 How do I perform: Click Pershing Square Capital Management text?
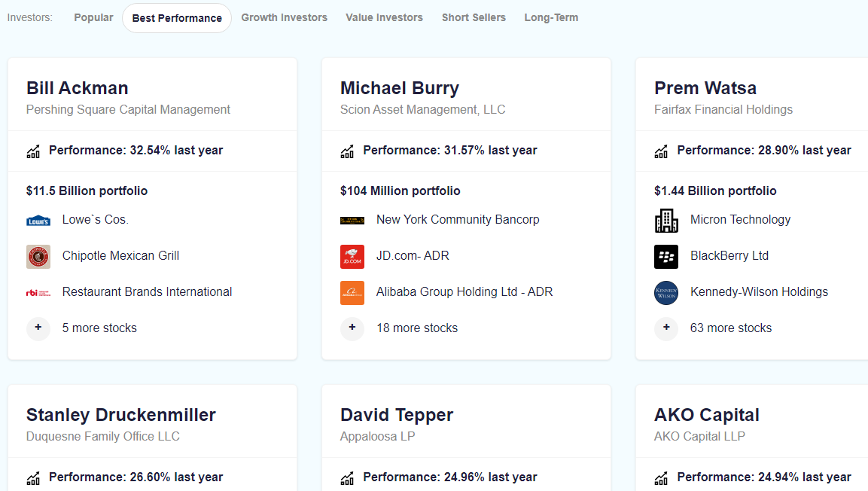click(128, 110)
